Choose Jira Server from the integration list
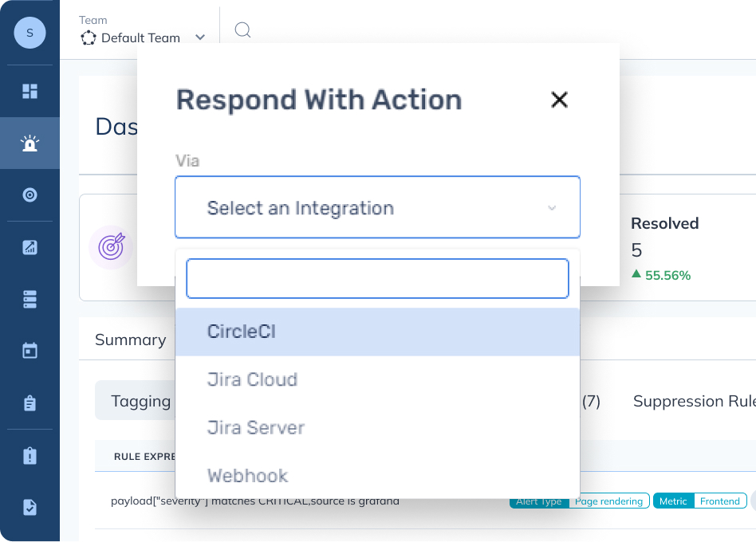Image resolution: width=756 pixels, height=542 pixels. click(x=377, y=428)
